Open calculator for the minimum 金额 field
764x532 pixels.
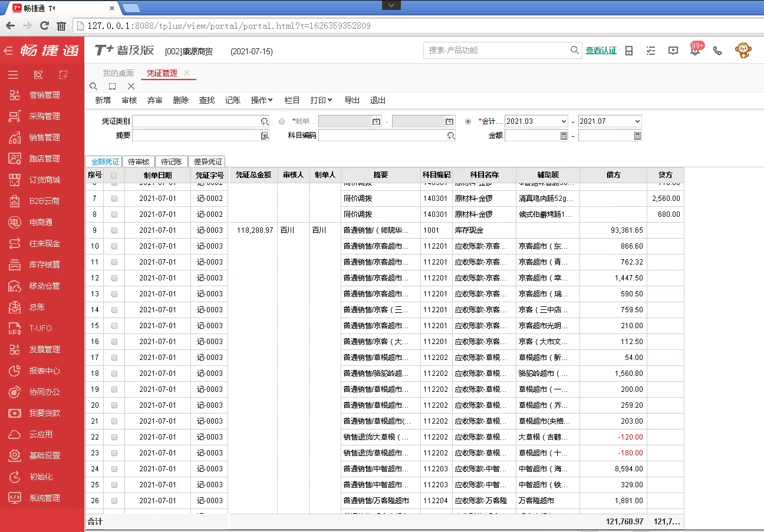[x=564, y=136]
